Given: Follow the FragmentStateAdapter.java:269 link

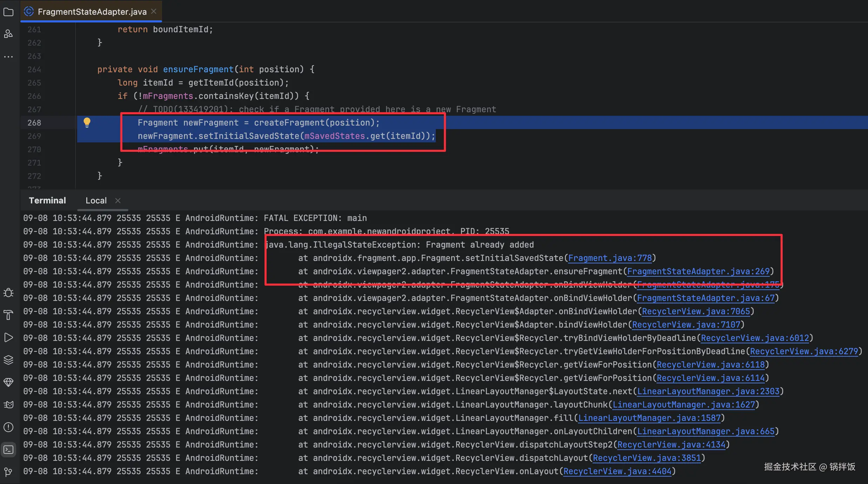Looking at the screenshot, I should (x=698, y=271).
